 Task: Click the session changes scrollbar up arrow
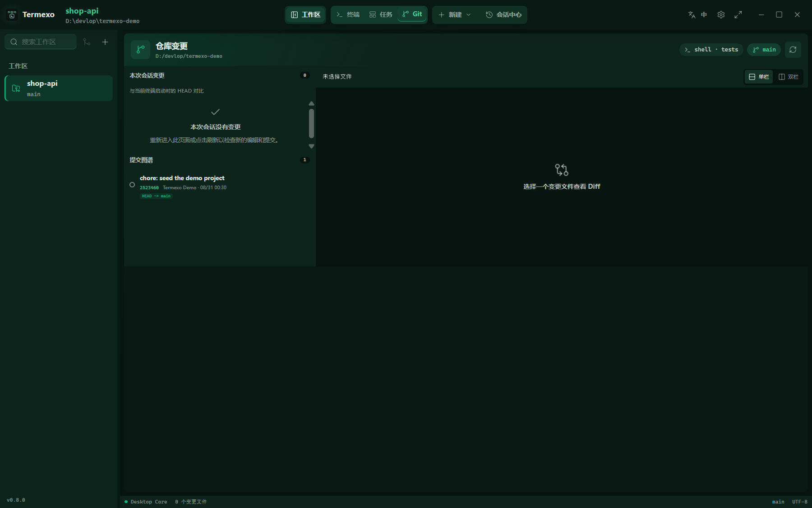[311, 103]
